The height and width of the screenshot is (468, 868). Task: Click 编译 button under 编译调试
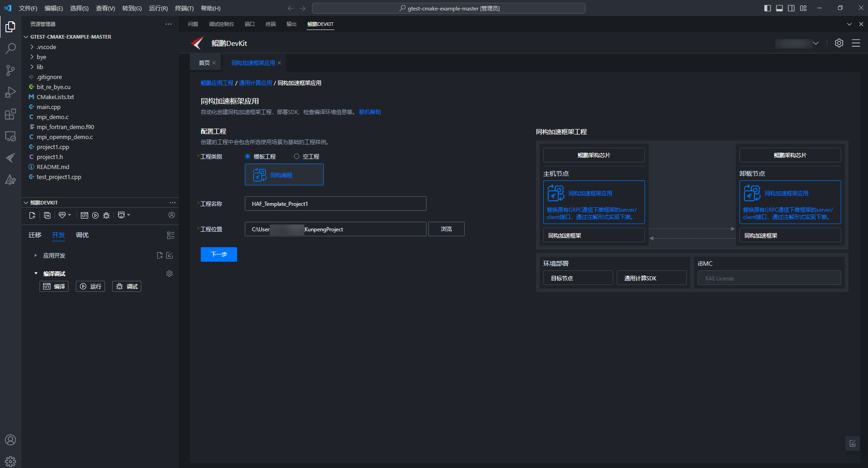pos(54,286)
